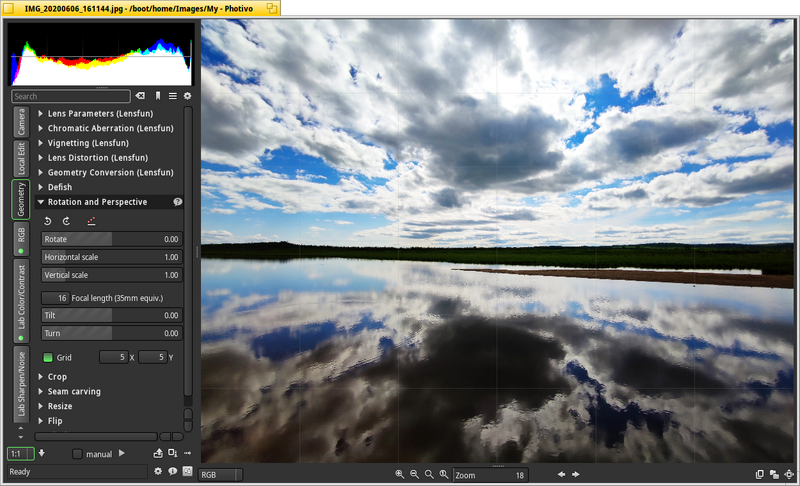
Task: Click the histogram display
Action: pyautogui.click(x=101, y=54)
